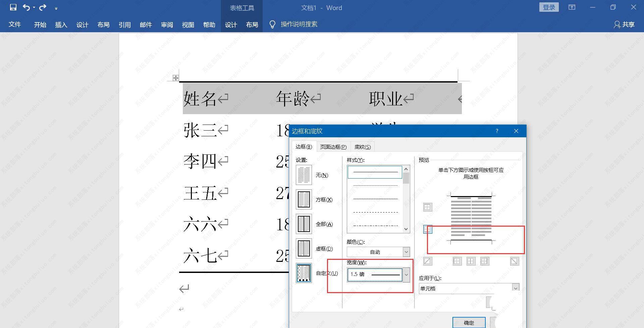Toggle the top border button in preview

[427, 207]
